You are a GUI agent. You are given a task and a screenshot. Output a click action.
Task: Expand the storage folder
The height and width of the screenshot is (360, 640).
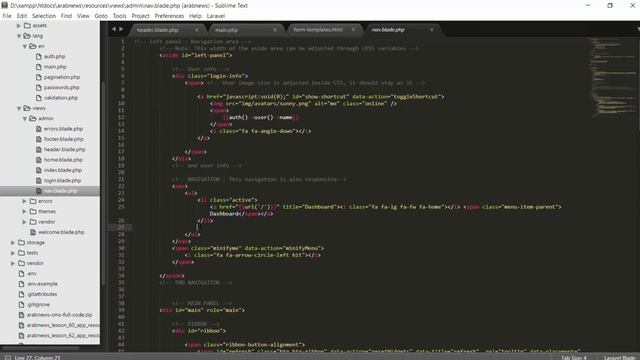coord(13,242)
